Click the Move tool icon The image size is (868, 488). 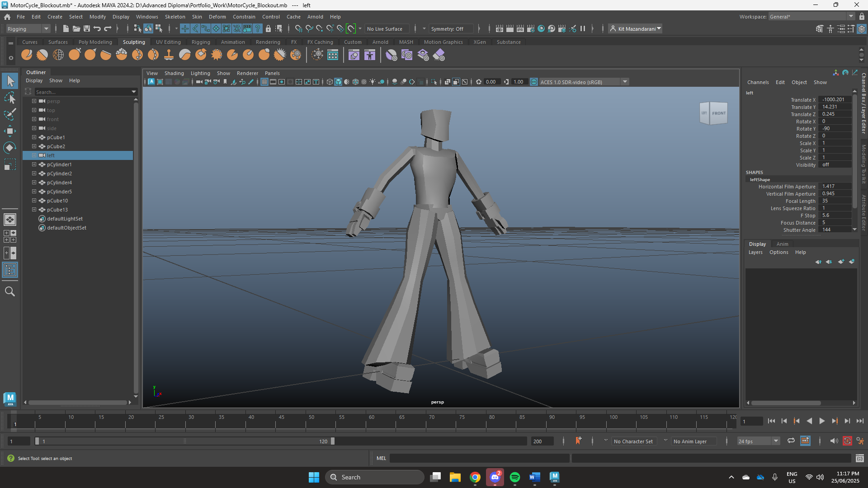tap(10, 131)
